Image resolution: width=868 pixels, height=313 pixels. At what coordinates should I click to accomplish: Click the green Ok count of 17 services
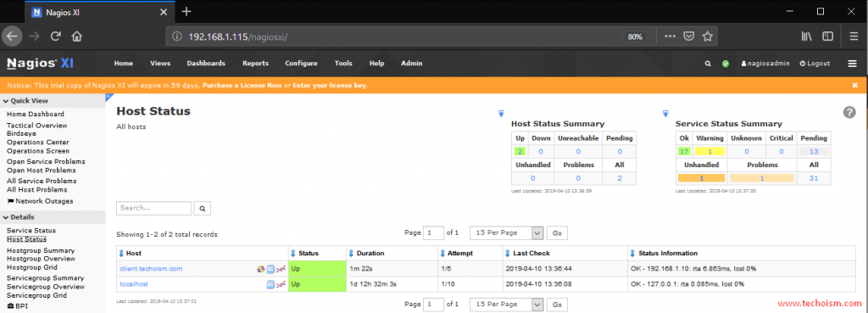684,151
